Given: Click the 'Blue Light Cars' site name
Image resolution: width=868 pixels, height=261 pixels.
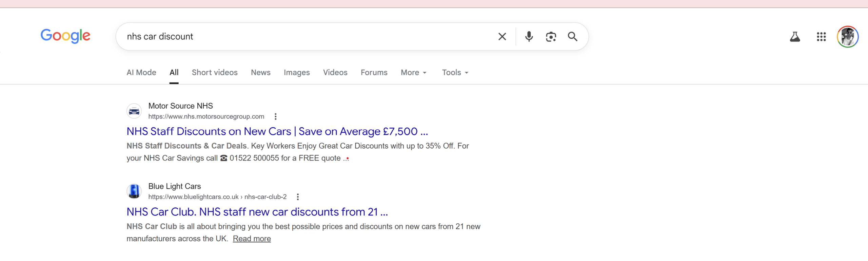Looking at the screenshot, I should coord(175,186).
